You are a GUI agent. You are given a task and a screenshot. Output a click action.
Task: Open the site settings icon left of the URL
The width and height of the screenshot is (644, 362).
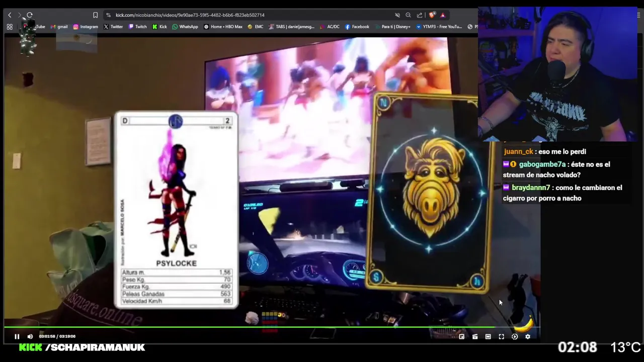[108, 15]
